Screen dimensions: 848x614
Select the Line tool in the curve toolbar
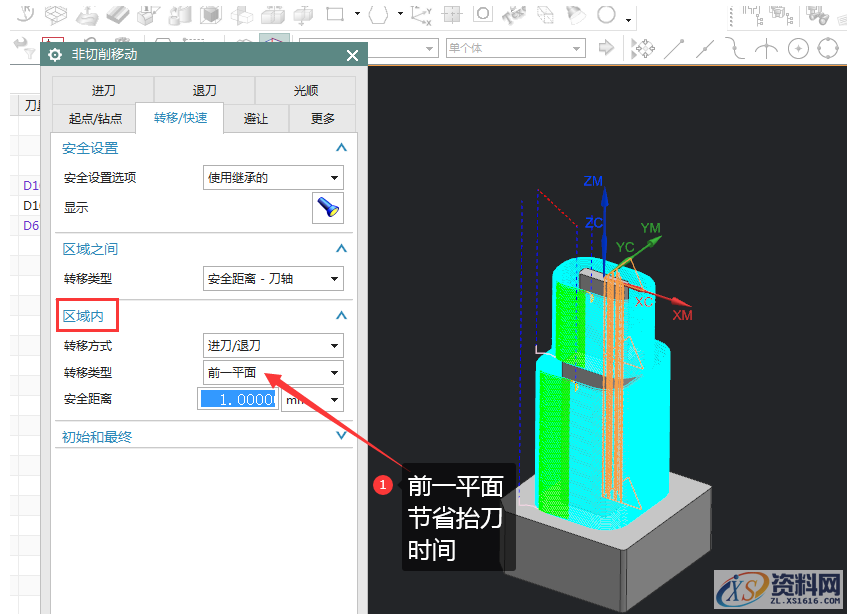click(673, 45)
